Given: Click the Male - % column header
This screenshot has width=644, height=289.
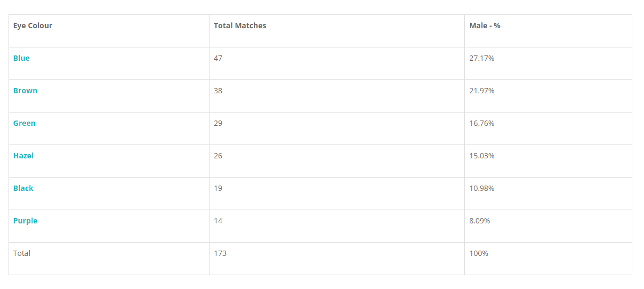Looking at the screenshot, I should [x=485, y=26].
